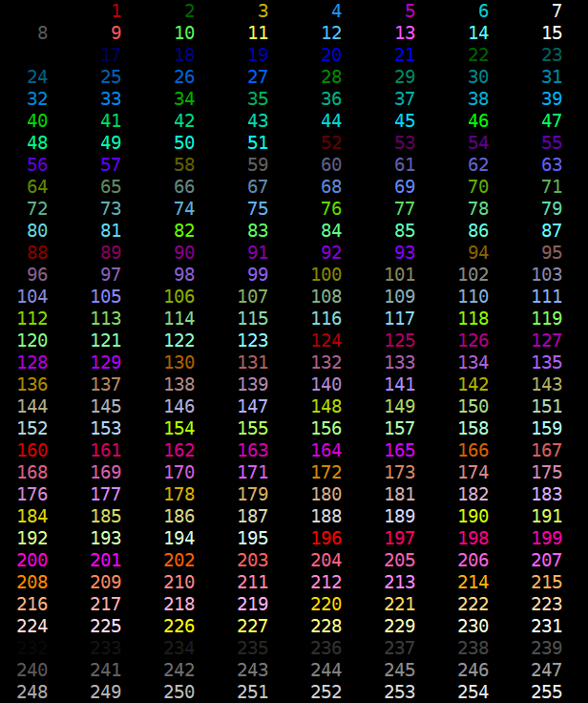Select the blue number 27

coord(258,76)
